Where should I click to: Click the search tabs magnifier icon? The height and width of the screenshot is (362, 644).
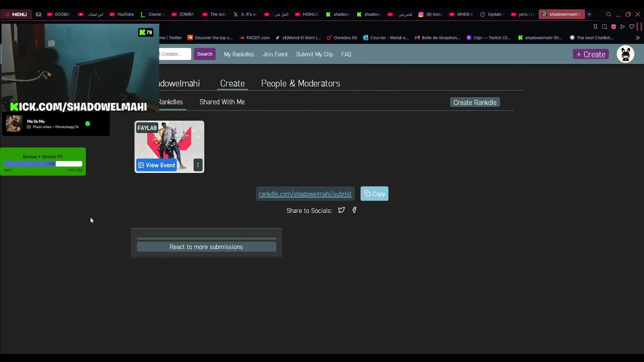(608, 14)
